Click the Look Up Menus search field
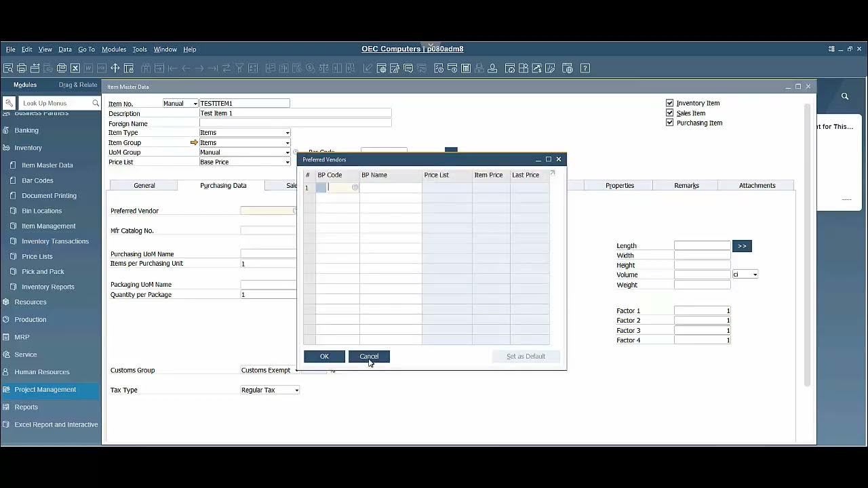 56,103
